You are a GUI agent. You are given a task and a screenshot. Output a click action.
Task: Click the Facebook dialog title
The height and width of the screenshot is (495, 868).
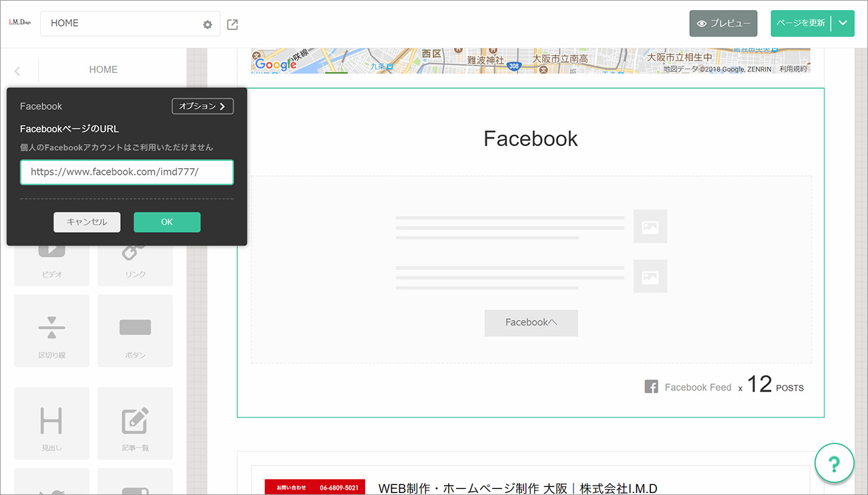click(x=41, y=106)
